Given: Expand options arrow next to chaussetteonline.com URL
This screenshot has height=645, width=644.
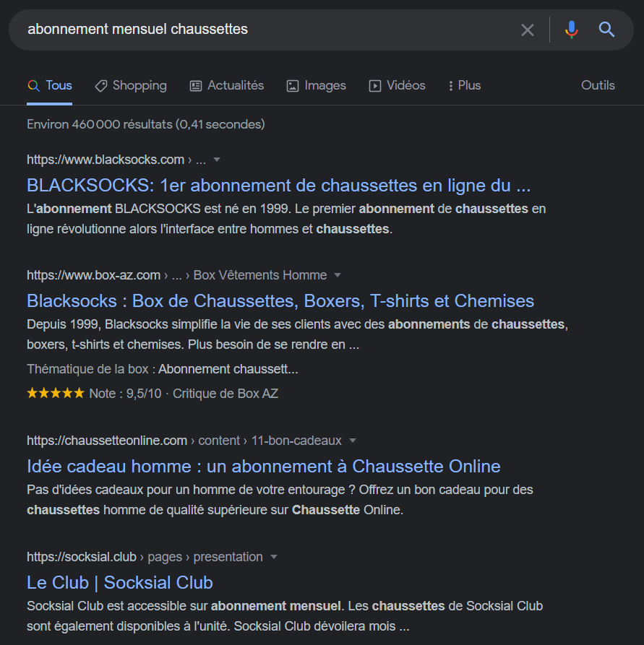Looking at the screenshot, I should coord(353,441).
